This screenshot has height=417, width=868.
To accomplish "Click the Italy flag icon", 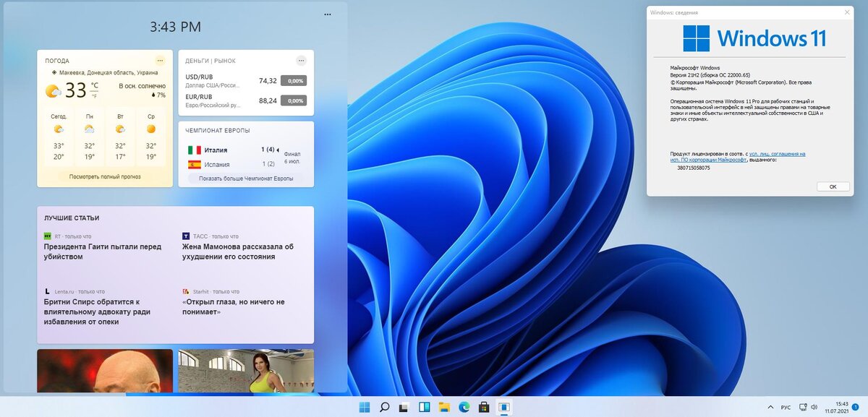I will pyautogui.click(x=195, y=150).
